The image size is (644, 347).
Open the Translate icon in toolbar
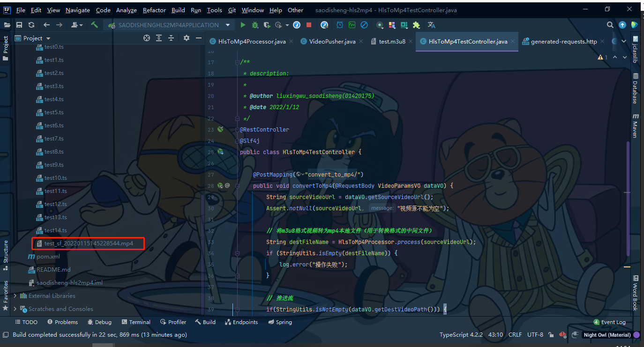point(431,25)
